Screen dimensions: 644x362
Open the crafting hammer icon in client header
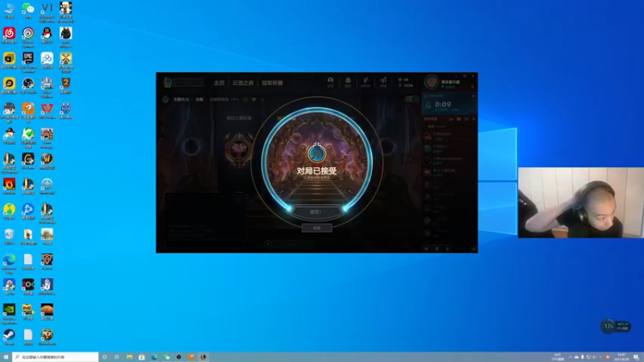click(365, 82)
